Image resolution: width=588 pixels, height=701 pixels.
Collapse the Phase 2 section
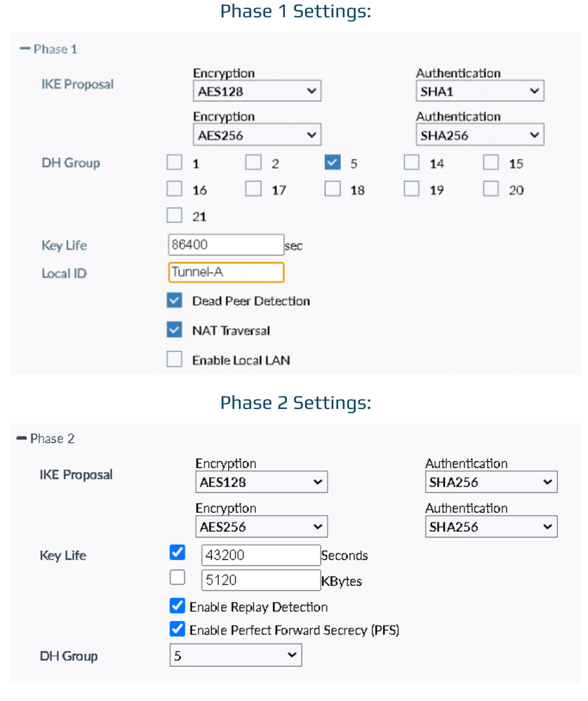[x=22, y=439]
